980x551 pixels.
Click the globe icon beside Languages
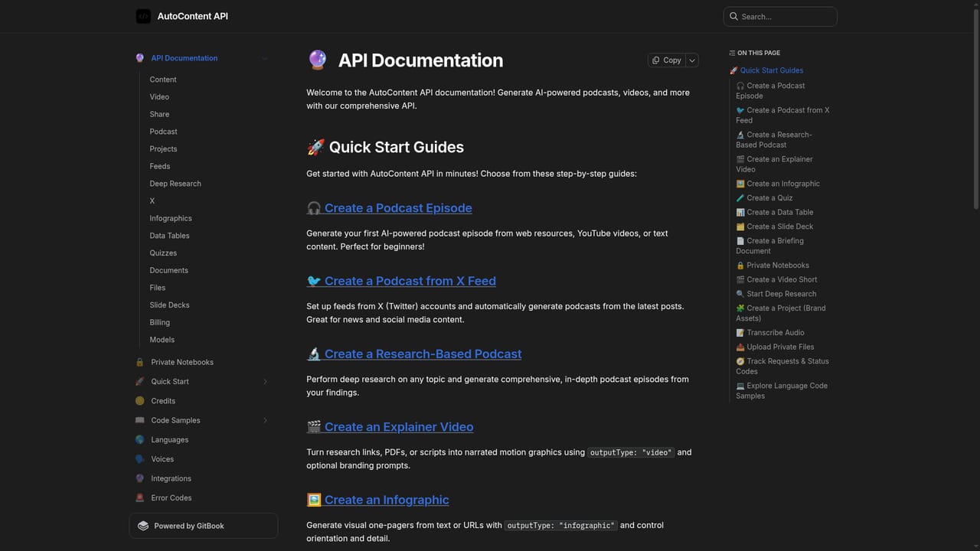(x=139, y=439)
